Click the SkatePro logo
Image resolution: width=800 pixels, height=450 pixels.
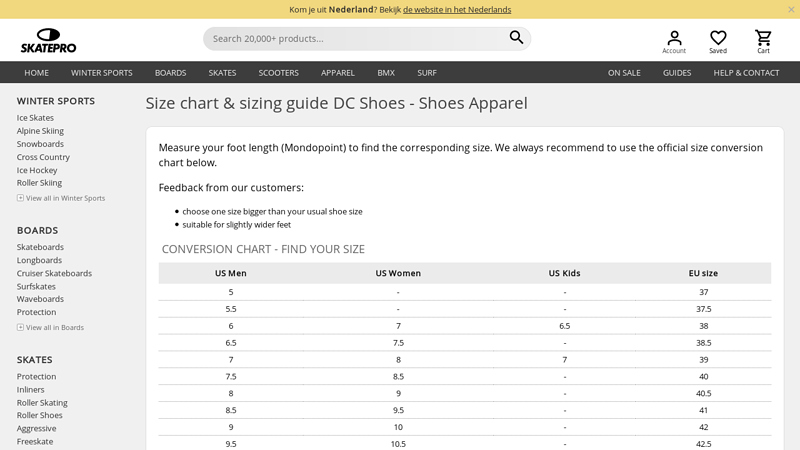point(48,40)
